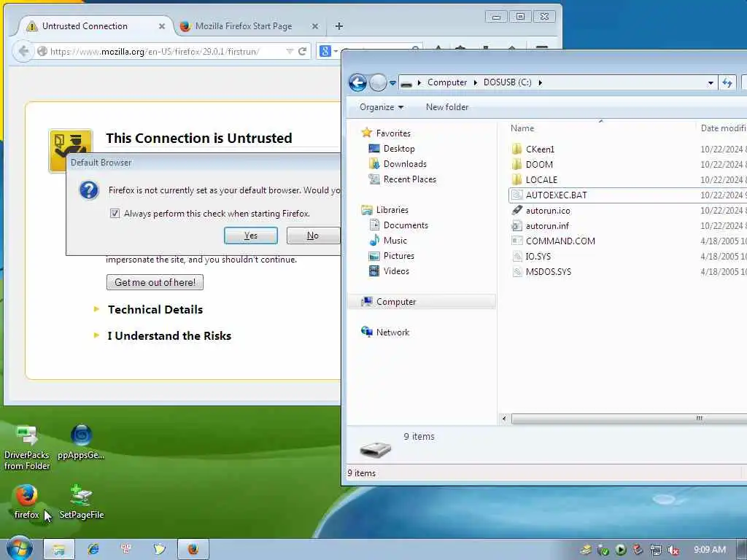Screen dimensions: 747x560
Task: Select the LOCALE folder
Action: tap(541, 179)
